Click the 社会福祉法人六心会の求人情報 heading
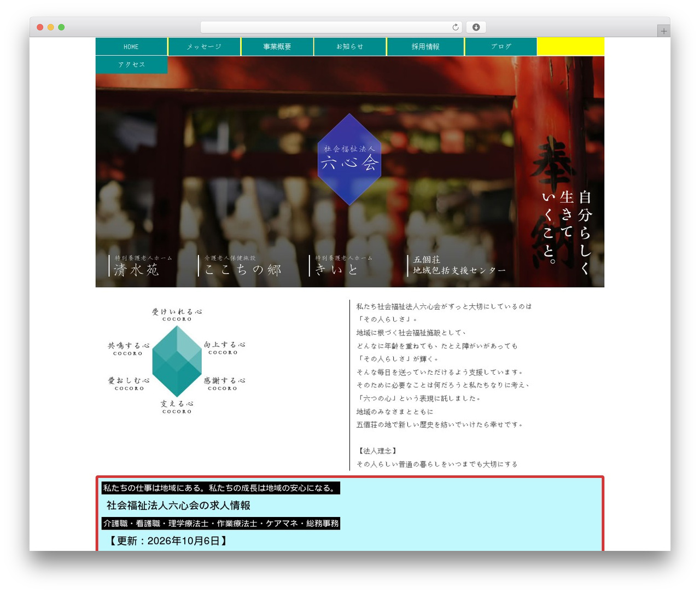 pos(178,505)
